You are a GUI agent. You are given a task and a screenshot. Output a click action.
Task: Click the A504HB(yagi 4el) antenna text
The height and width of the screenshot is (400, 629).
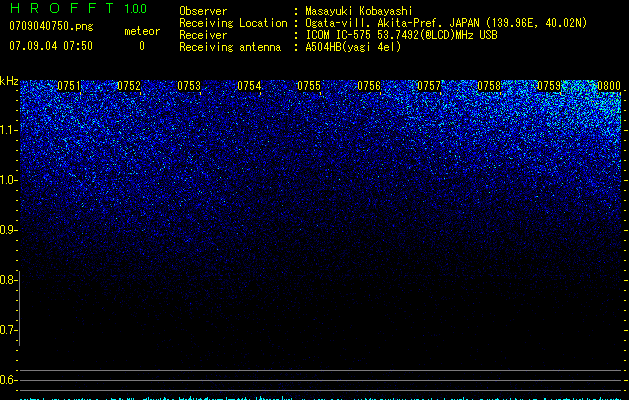[353, 47]
